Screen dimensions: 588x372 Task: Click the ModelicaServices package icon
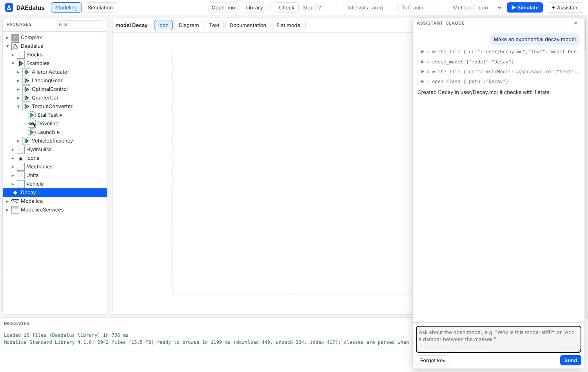(15, 210)
